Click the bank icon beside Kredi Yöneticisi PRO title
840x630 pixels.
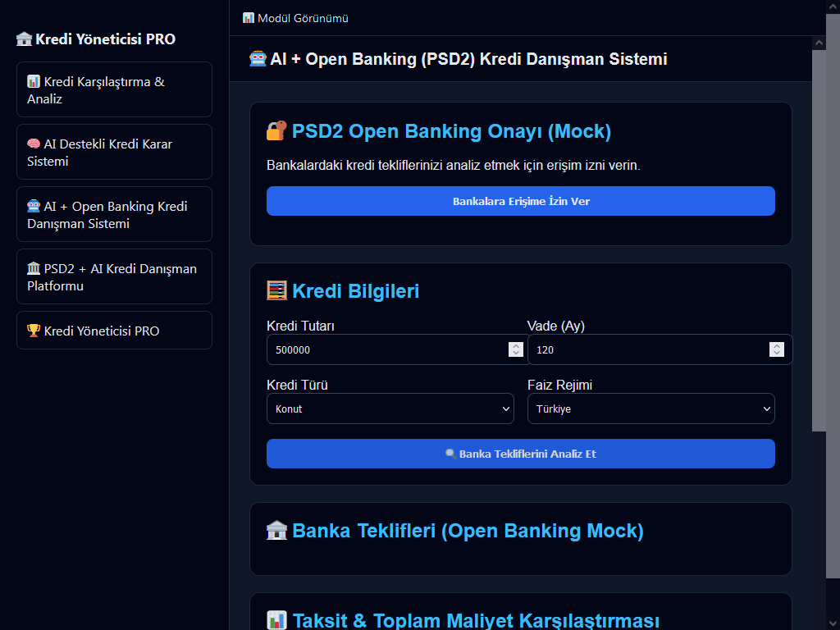tap(24, 39)
